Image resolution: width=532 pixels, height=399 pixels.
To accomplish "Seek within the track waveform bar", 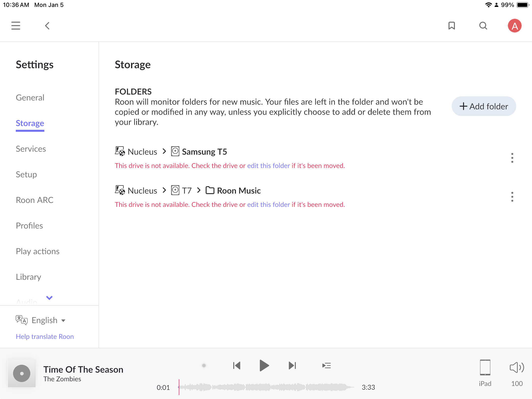I will [266, 387].
